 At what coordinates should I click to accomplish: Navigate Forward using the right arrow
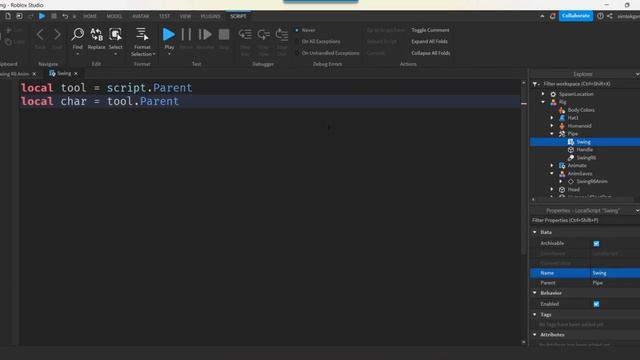point(57,35)
